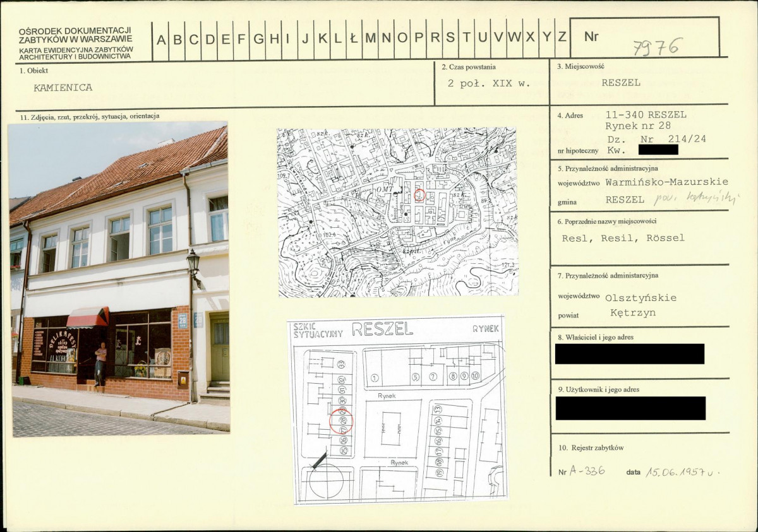Click the KAMIENICA object field
This screenshot has width=758, height=532.
coord(63,88)
